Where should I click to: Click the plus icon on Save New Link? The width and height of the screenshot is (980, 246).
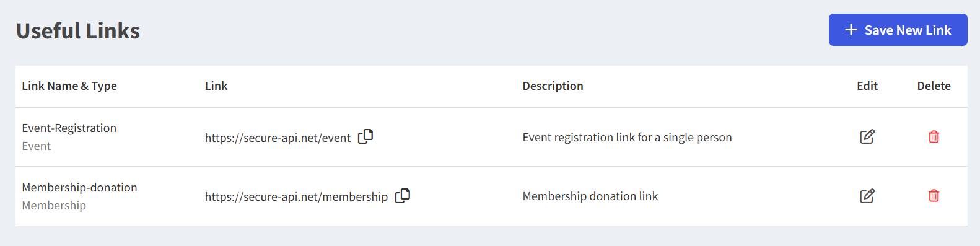pos(851,30)
